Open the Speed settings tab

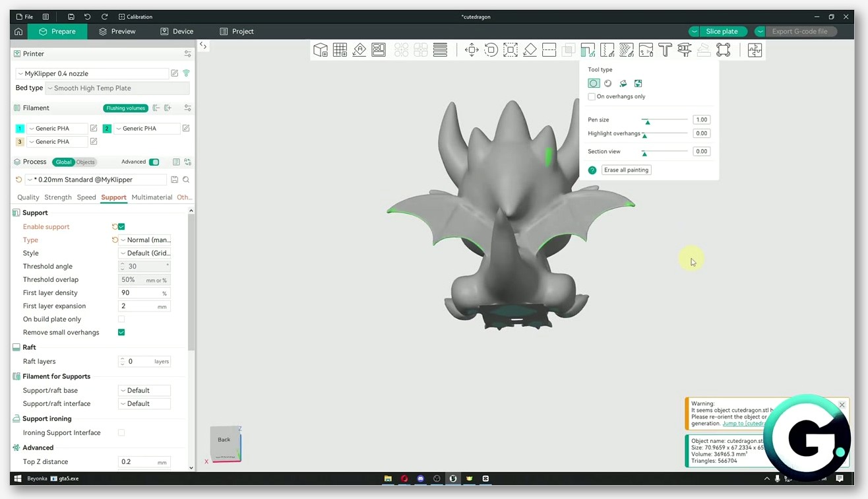(x=86, y=197)
